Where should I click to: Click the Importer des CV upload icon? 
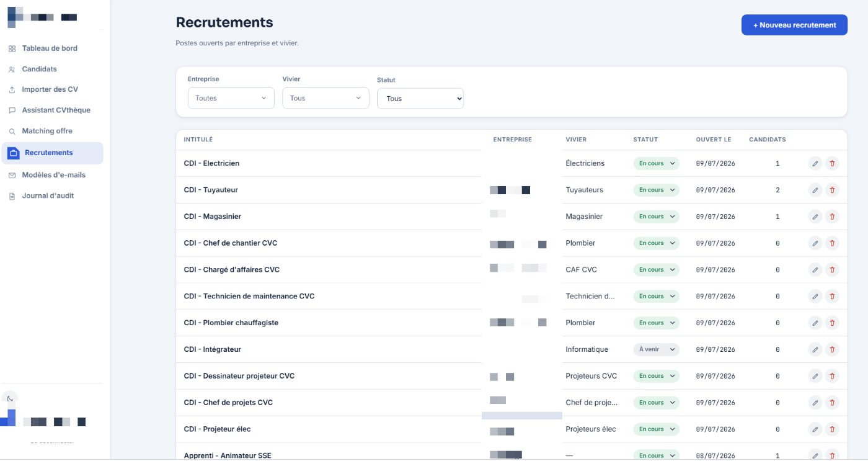(12, 90)
